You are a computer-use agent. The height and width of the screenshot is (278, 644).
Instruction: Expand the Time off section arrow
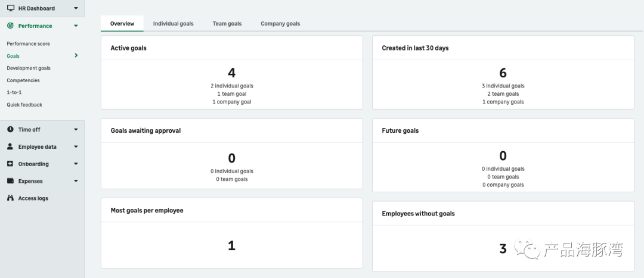click(76, 129)
